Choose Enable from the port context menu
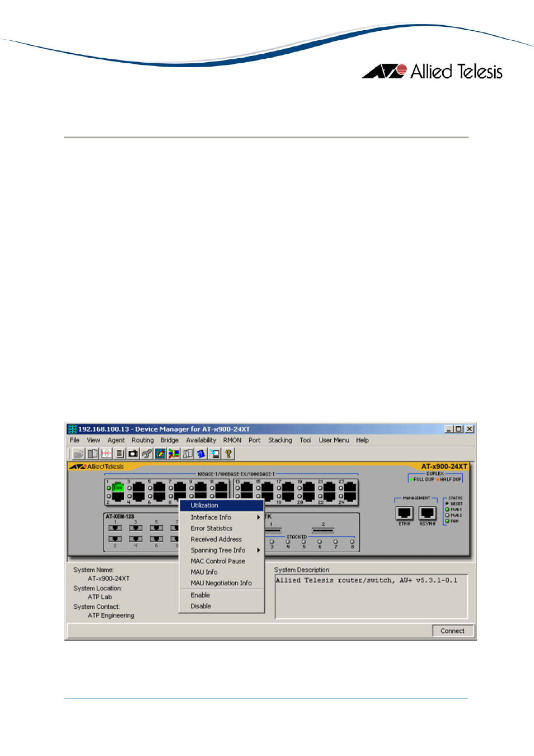This screenshot has width=534, height=756. (222, 595)
